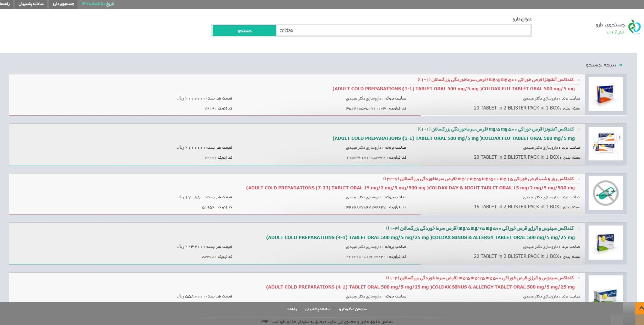Select جستجوی دارو tab in top navigation
The height and width of the screenshot is (325, 644).
63,4
